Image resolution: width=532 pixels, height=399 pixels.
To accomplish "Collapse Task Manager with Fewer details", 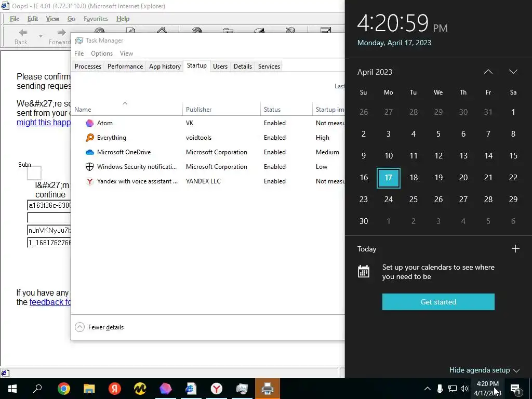I will [x=99, y=327].
